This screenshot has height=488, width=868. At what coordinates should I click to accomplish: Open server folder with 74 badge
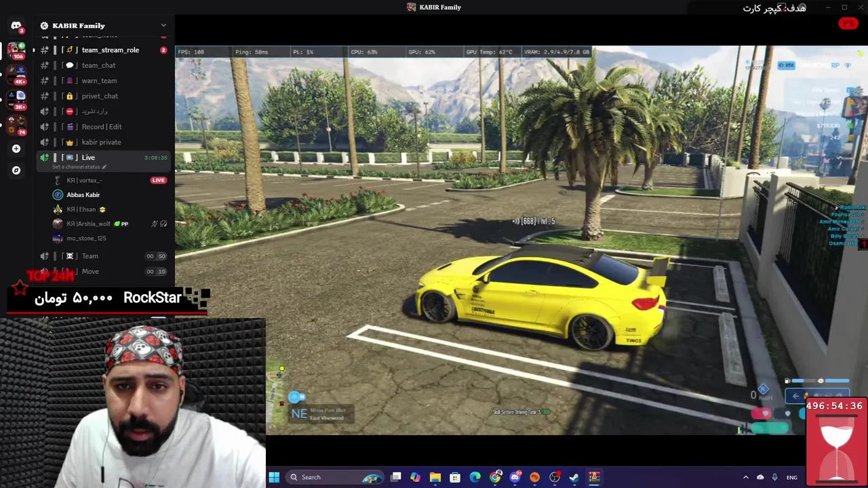pyautogui.click(x=16, y=125)
